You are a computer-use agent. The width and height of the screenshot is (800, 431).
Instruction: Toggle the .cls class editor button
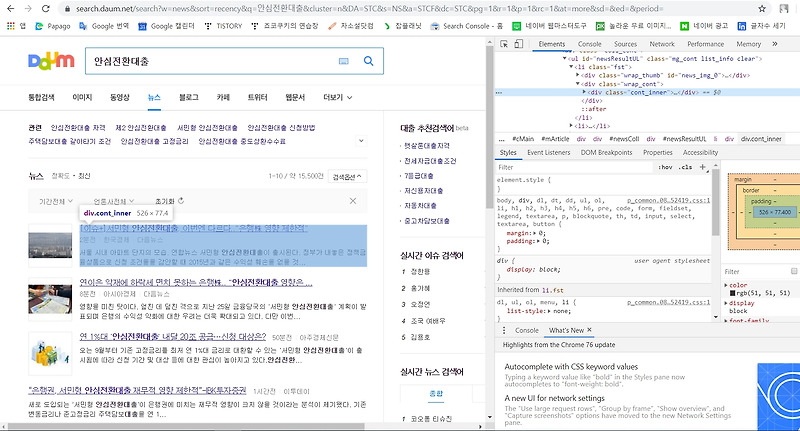686,167
